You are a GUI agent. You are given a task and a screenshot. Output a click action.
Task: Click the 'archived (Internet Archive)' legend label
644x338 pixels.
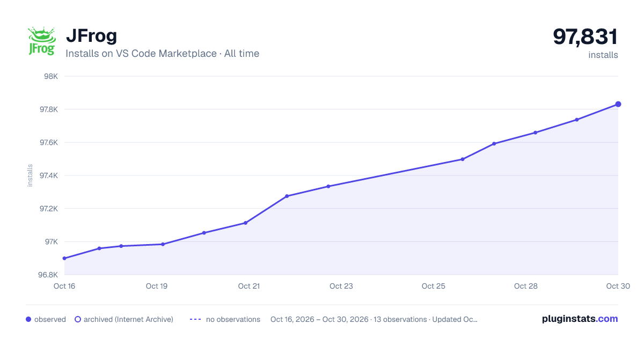point(128,319)
